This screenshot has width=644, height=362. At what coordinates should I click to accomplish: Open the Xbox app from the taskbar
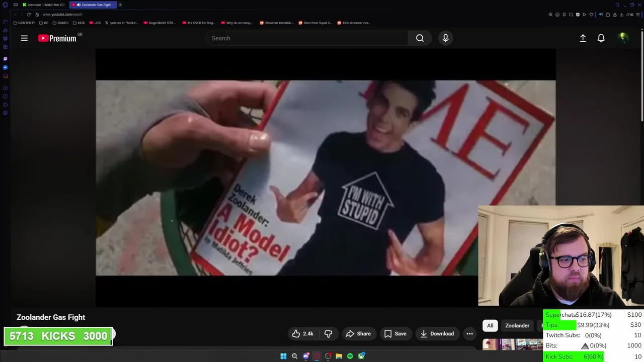361,356
